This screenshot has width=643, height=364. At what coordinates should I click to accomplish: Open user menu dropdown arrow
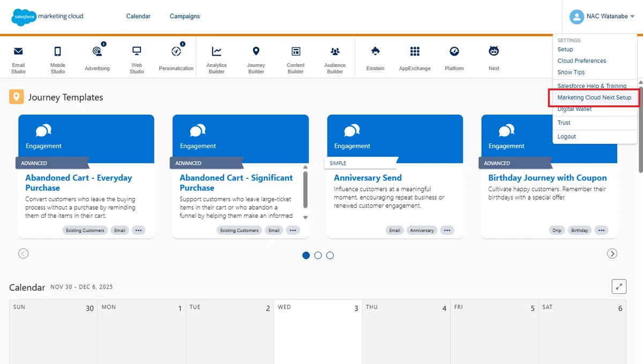click(633, 17)
